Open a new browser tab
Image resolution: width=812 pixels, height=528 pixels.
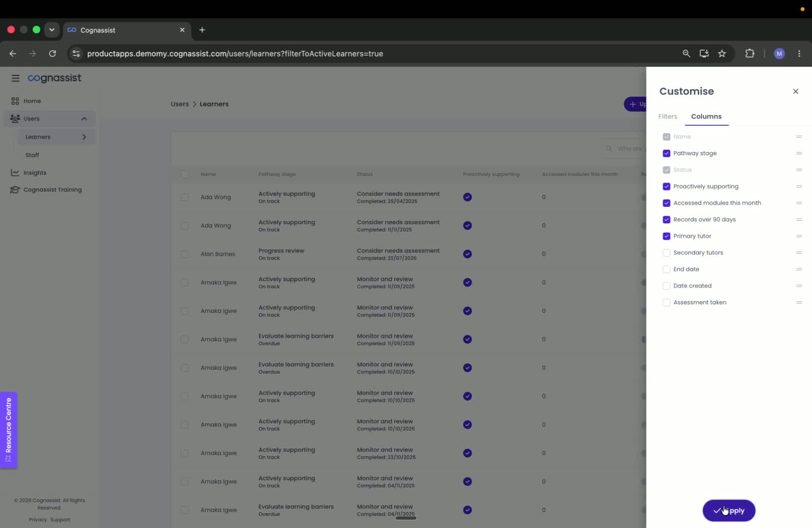pos(202,30)
